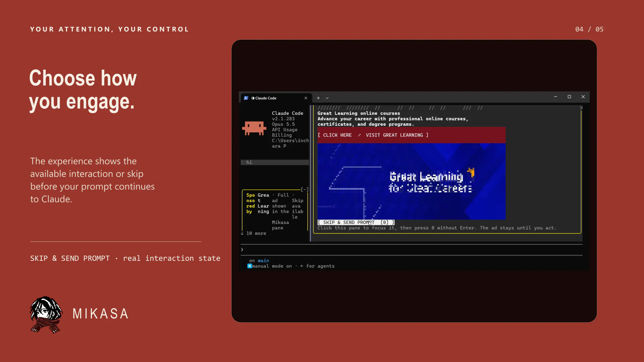The width and height of the screenshot is (644, 362).
Task: Collapse the sponsored panel with [-]
Action: point(305,189)
